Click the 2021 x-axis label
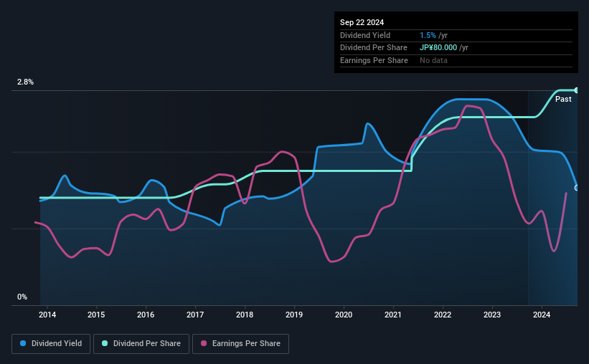 393,315
